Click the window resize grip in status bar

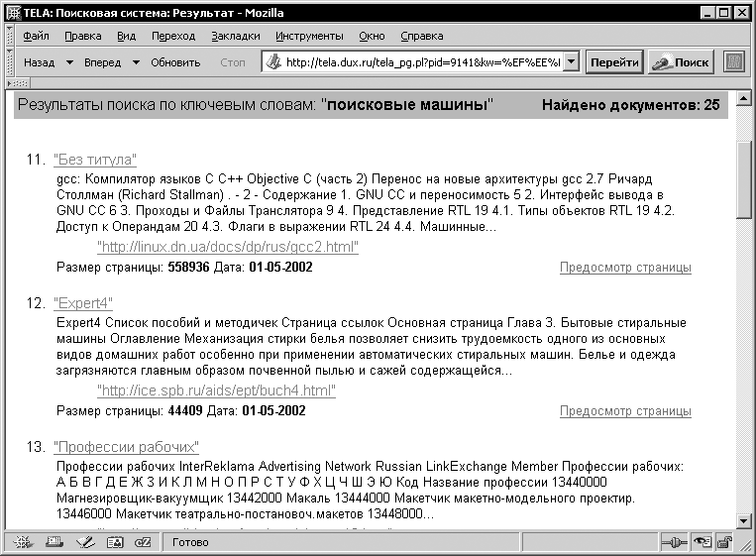pos(745,544)
